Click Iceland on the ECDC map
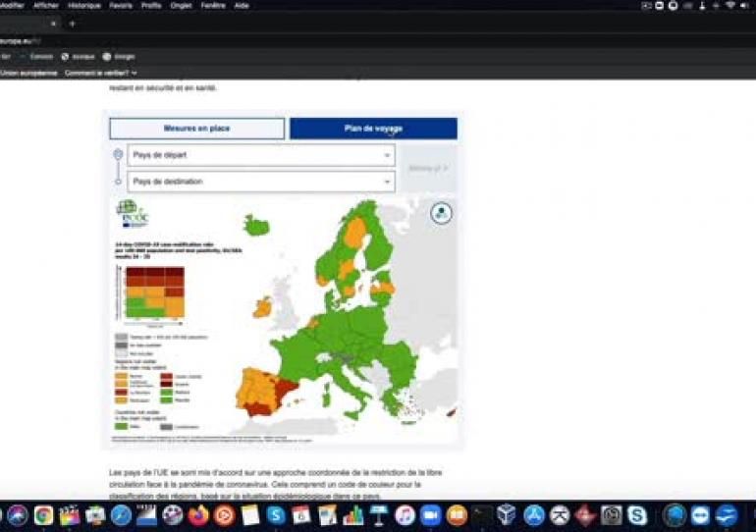 click(x=256, y=226)
